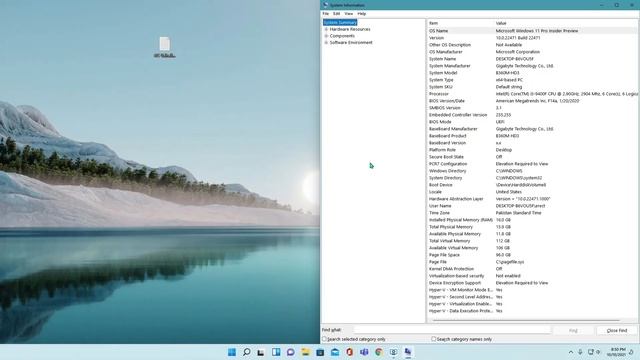Enable Search selected category only

coord(324,339)
